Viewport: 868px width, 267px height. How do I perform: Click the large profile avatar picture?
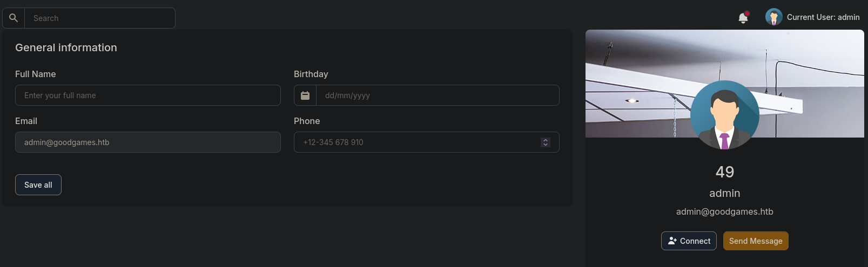tap(725, 115)
